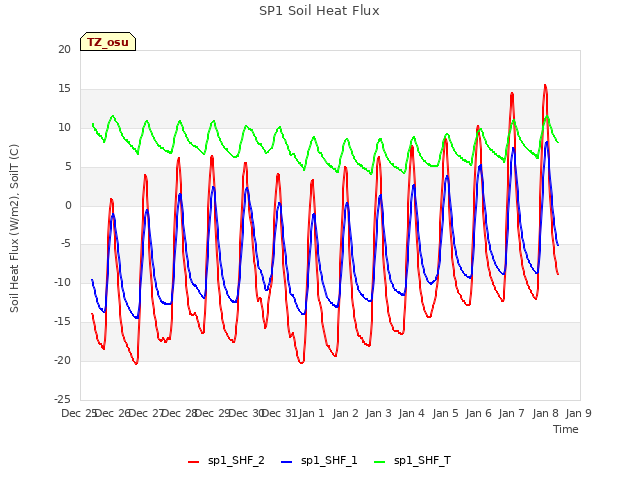The width and height of the screenshot is (640, 480).
Task: Click the Jan 7 x-axis tick label
Action: pos(511,413)
